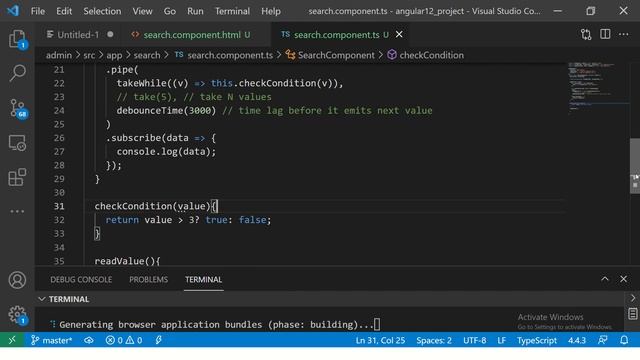This screenshot has height=360, width=640.
Task: Open the Terminal menu
Action: pyautogui.click(x=232, y=11)
